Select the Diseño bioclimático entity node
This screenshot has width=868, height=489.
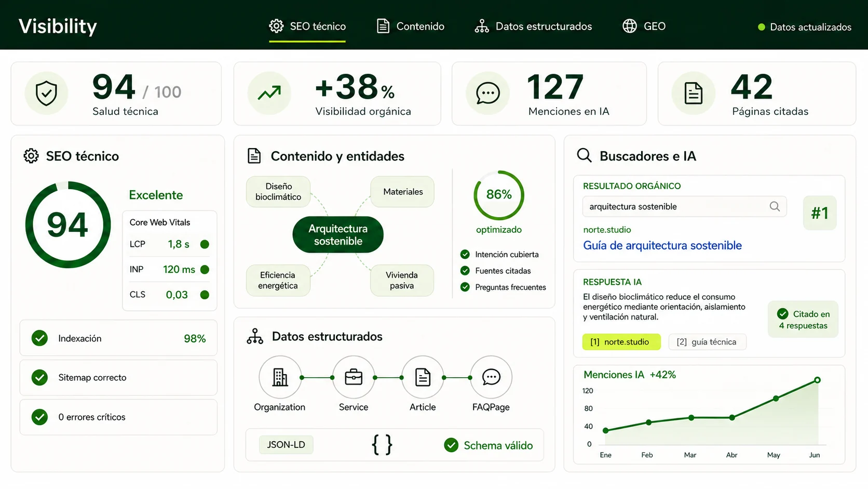(278, 191)
